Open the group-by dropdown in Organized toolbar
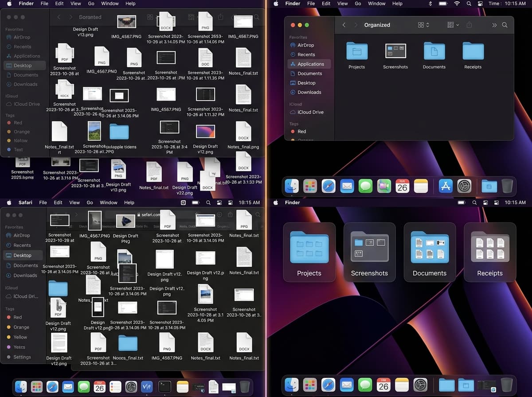Viewport: 532px width, 397px height. 453,25
